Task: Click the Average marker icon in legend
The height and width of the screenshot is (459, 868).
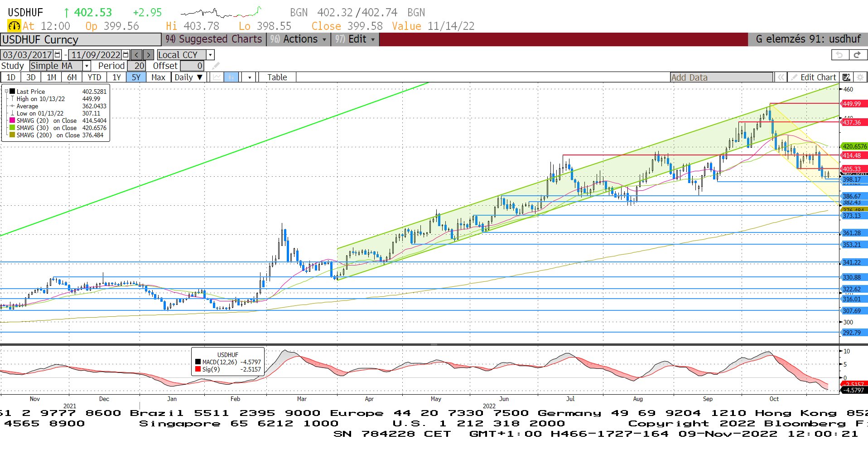Action: [x=13, y=106]
